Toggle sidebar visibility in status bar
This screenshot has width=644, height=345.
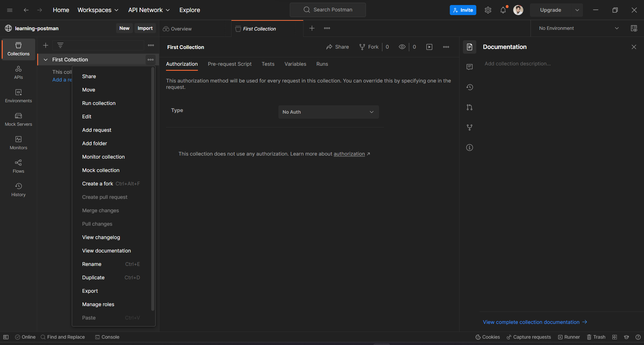6,337
